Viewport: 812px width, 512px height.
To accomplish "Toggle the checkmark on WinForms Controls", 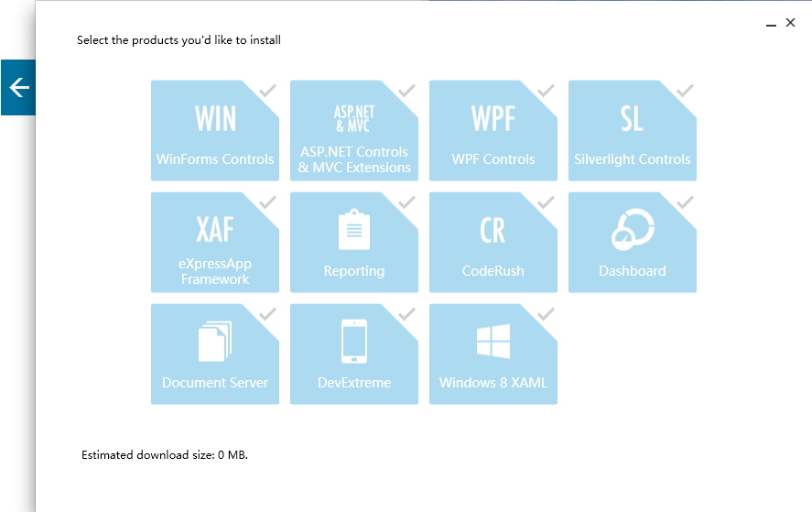I will click(268, 91).
